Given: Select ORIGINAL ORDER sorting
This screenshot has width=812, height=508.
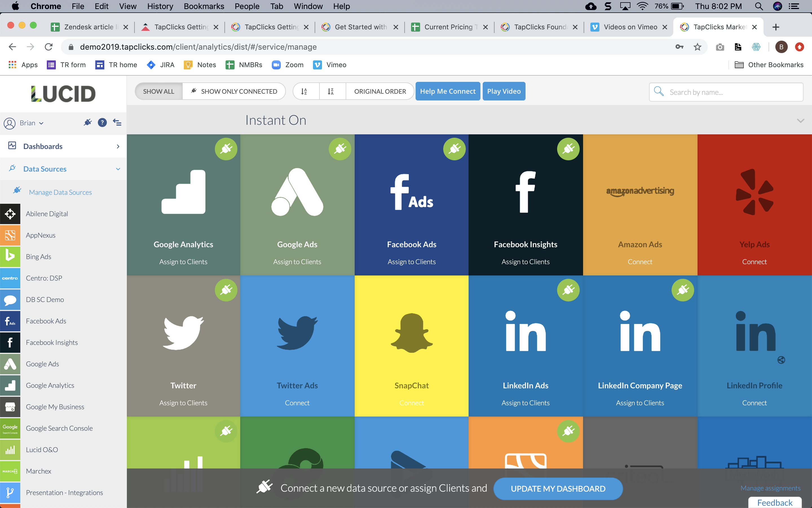Looking at the screenshot, I should click(x=380, y=91).
